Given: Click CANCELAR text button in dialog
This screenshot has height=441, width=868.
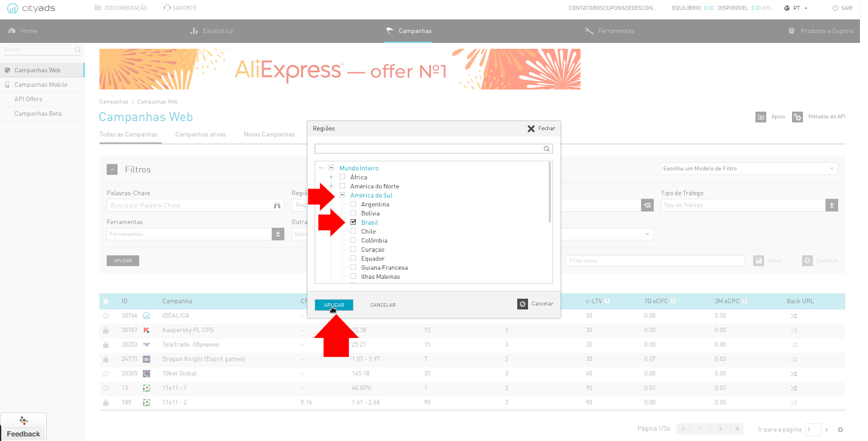Looking at the screenshot, I should (383, 305).
